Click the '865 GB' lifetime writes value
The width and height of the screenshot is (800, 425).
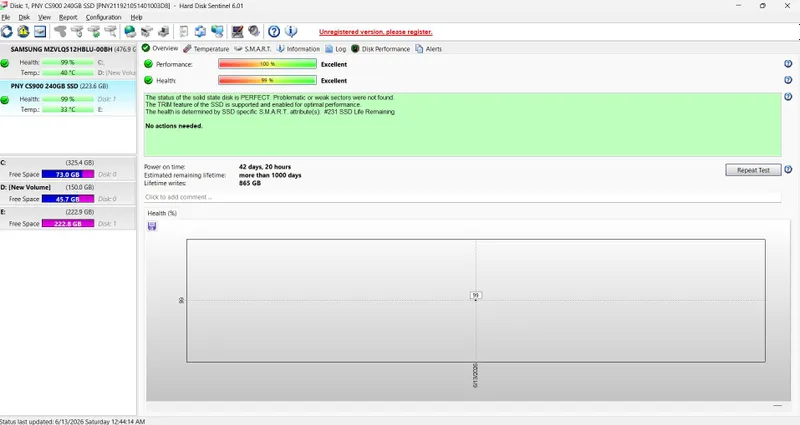point(249,183)
